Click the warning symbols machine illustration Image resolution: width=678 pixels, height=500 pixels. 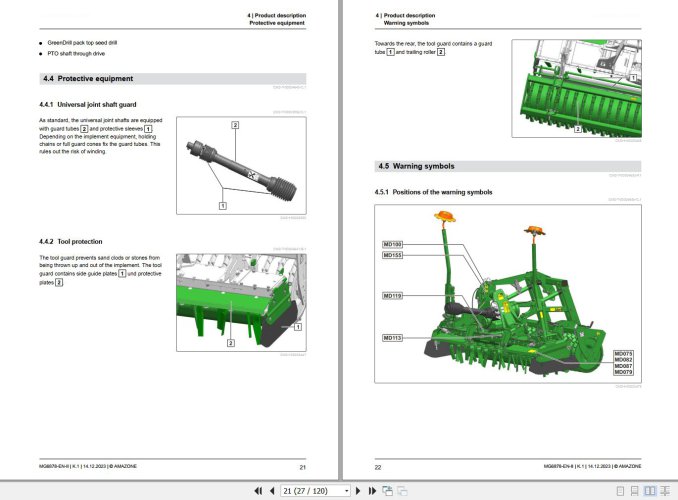[508, 294]
